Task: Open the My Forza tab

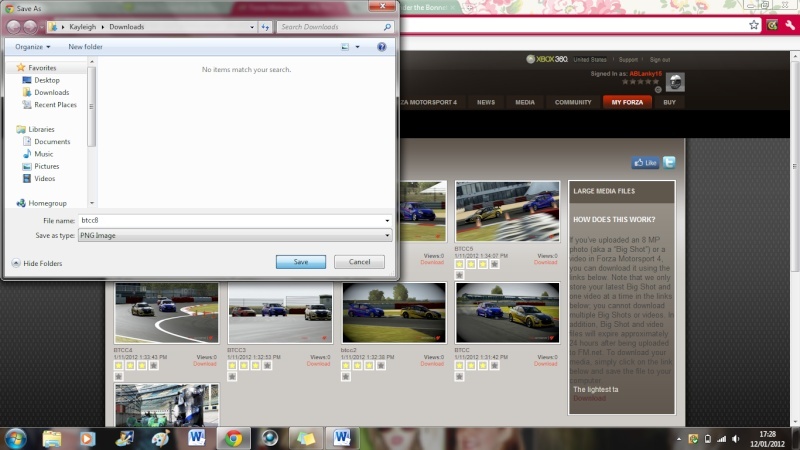Action: [627, 102]
